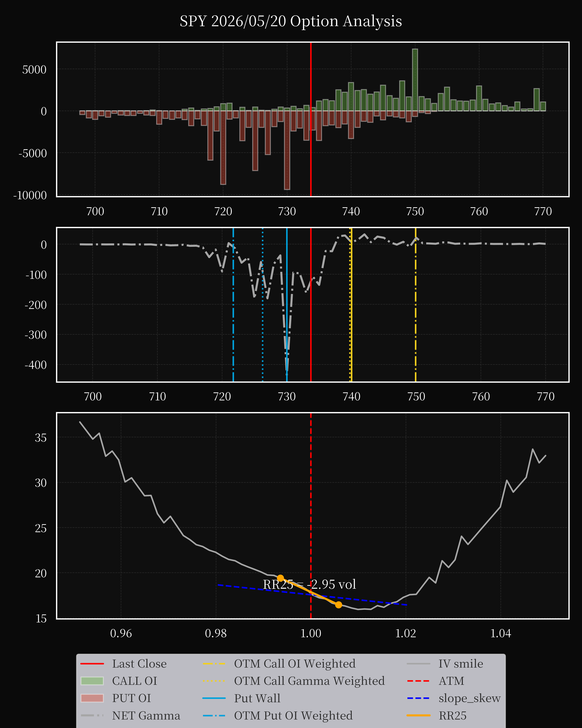Click the PUT OI legend label
This screenshot has height=728, width=582.
132,698
